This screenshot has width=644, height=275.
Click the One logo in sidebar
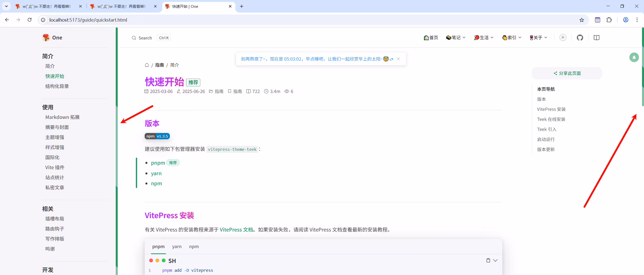(x=52, y=38)
